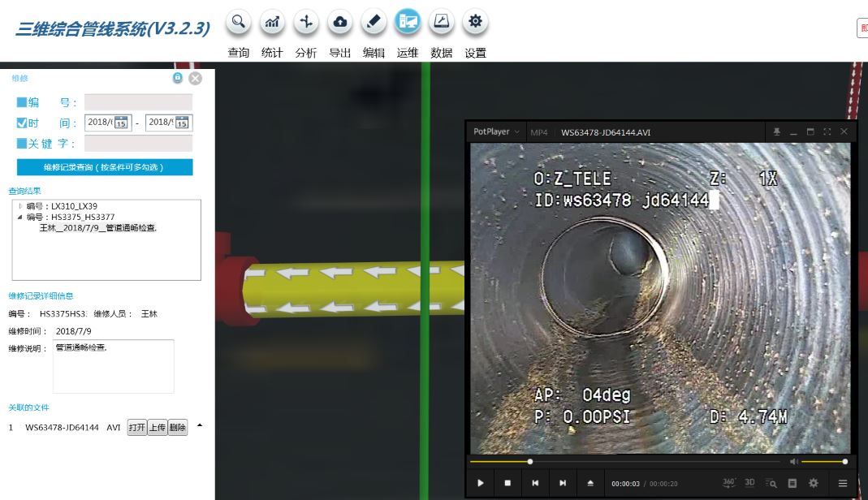Open the 查询 (query) magnifier tool
The height and width of the screenshot is (500, 868).
coord(239,22)
